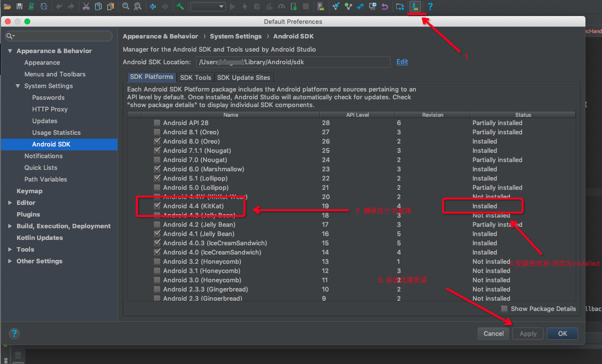Click the OK button
This screenshot has width=602, height=364.
[x=563, y=333]
